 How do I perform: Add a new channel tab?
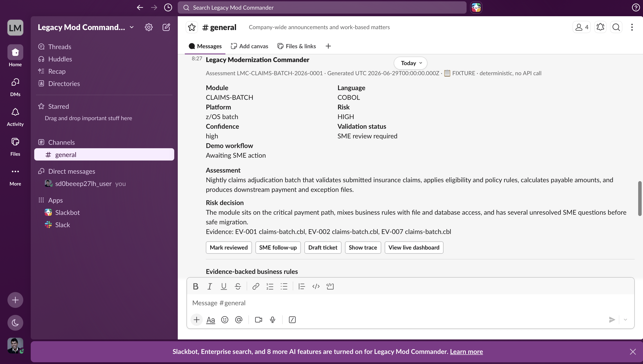(x=328, y=46)
